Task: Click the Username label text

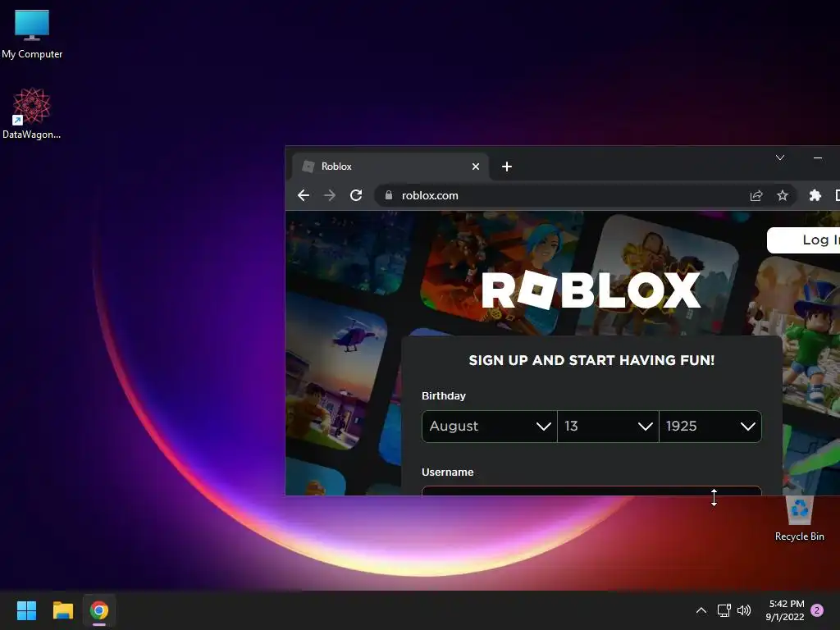Action: pos(447,472)
